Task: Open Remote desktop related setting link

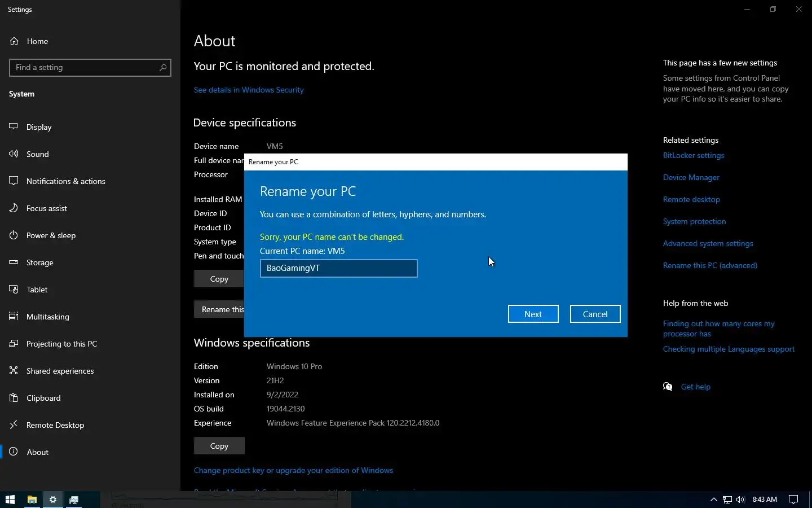Action: pos(691,199)
